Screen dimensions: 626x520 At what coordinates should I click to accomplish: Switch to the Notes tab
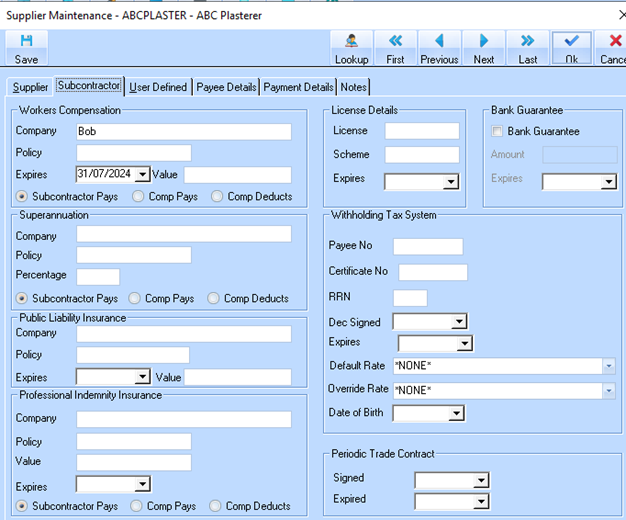click(354, 87)
